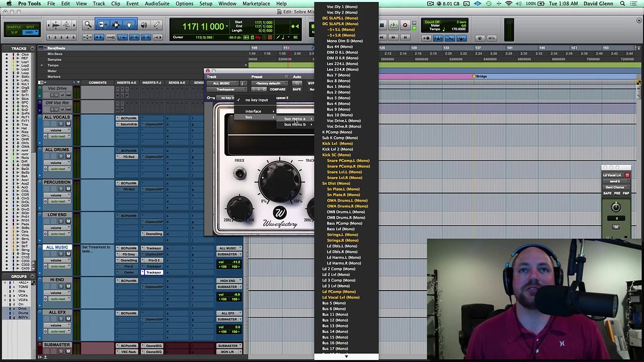The image size is (644, 362).
Task: Select the Grabber hand tool
Action: coord(129,25)
